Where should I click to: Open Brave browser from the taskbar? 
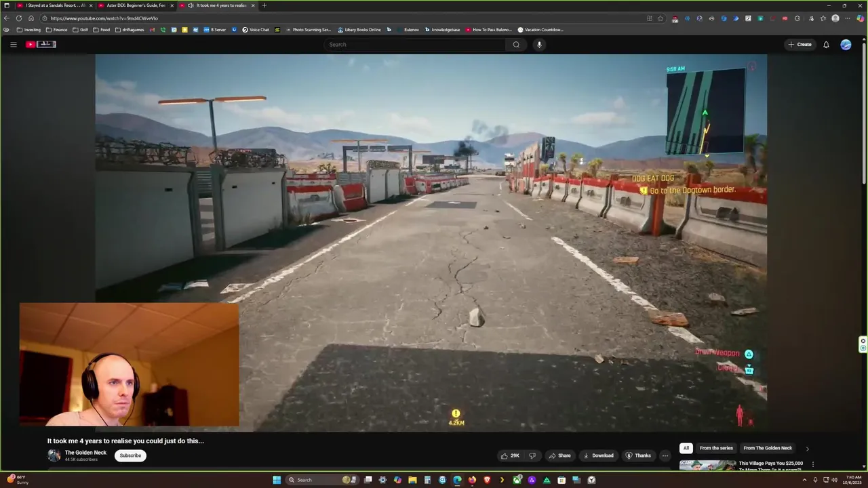487,480
